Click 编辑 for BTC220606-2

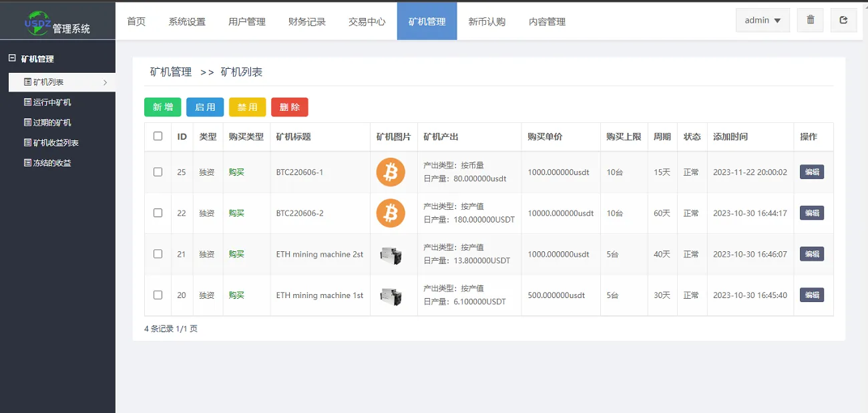pos(811,213)
